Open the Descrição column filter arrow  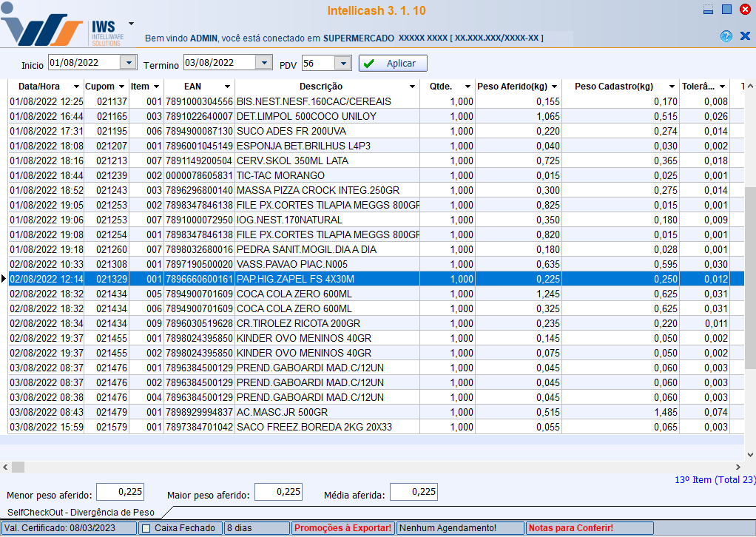(413, 87)
